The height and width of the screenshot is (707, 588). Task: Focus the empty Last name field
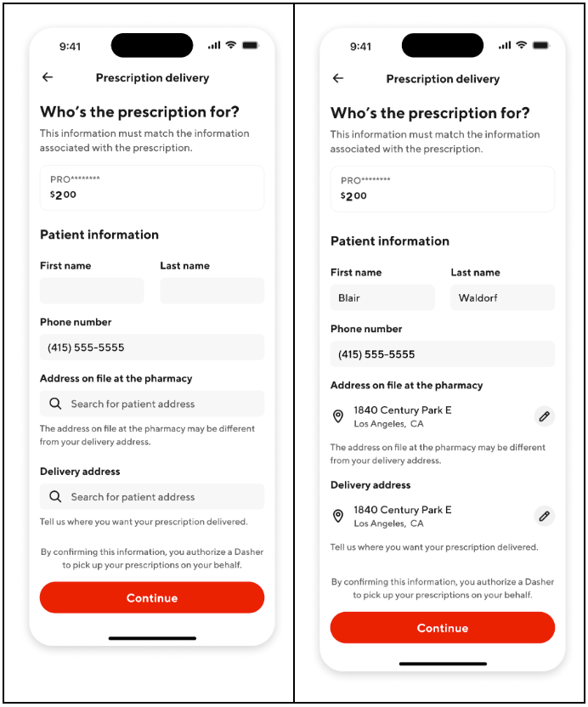point(212,291)
